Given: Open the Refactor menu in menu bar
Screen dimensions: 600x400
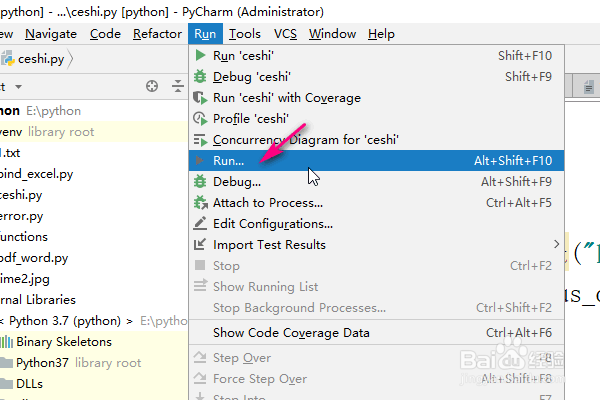Looking at the screenshot, I should pyautogui.click(x=157, y=34).
